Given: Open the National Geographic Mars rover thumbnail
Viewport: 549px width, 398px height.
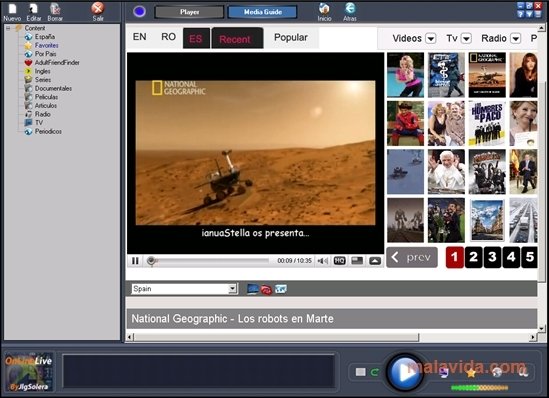Looking at the screenshot, I should 487,75.
